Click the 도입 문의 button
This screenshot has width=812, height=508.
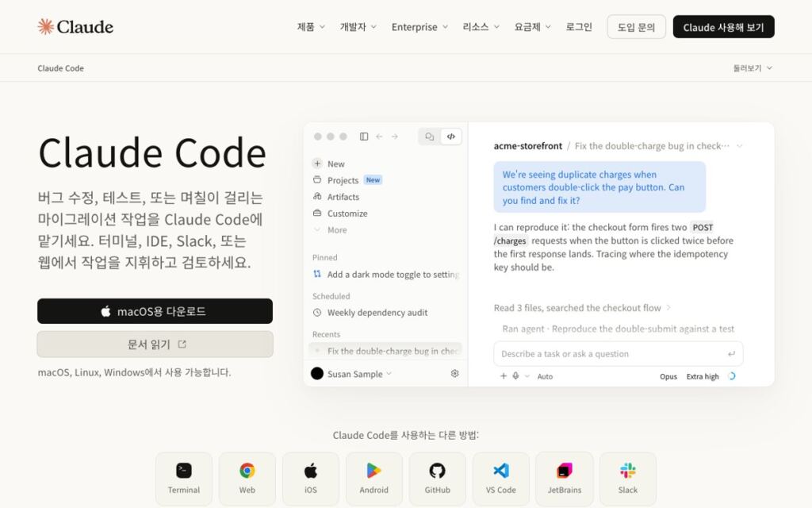coord(636,27)
